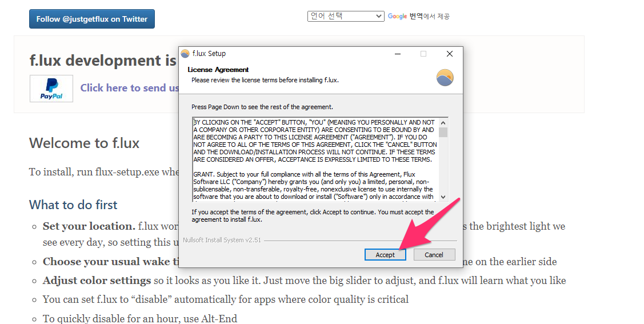Image resolution: width=644 pixels, height=324 pixels.
Task: Click 'Nullsoft Install System v2.51' label
Action: [222, 240]
